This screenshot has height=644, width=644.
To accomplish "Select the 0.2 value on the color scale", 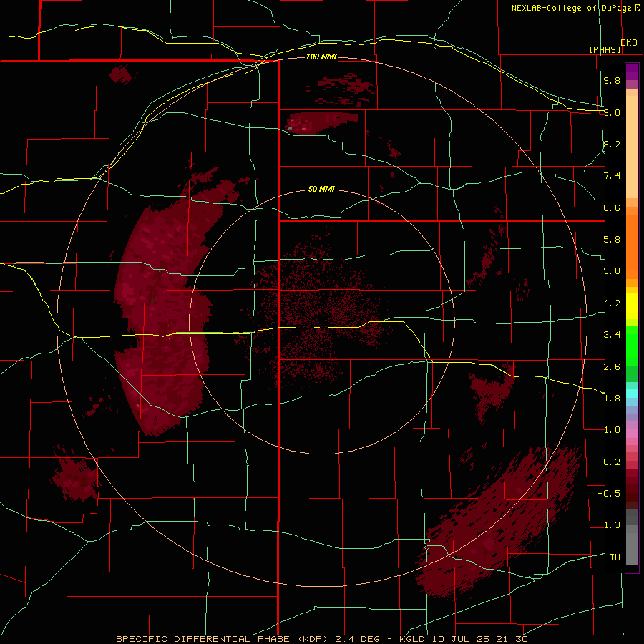I will click(x=612, y=462).
